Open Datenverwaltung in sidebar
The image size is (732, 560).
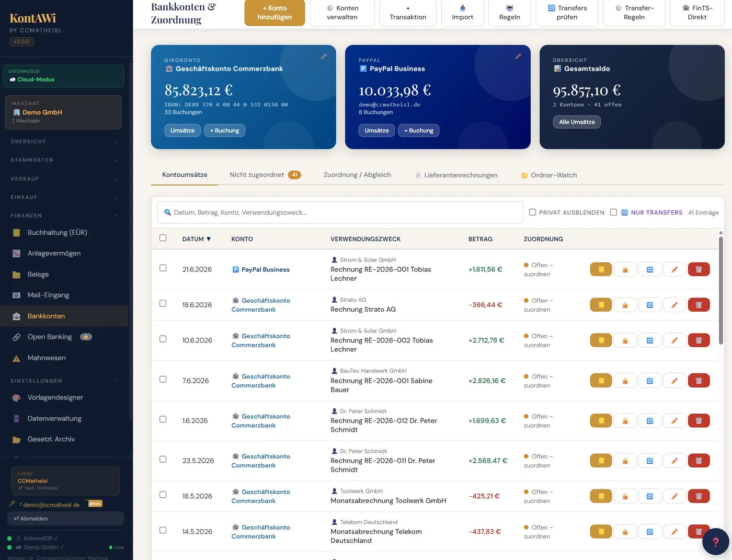point(64,418)
